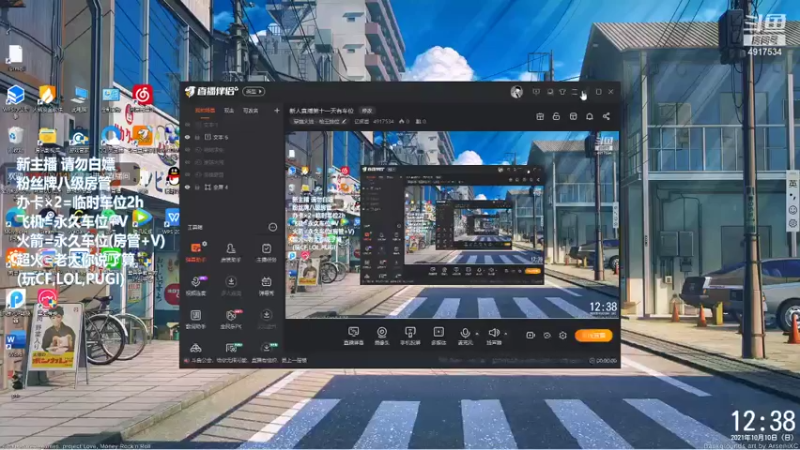Open the mode dropdown beside the app logo
Viewport: 800px width, 450px height.
click(x=254, y=92)
